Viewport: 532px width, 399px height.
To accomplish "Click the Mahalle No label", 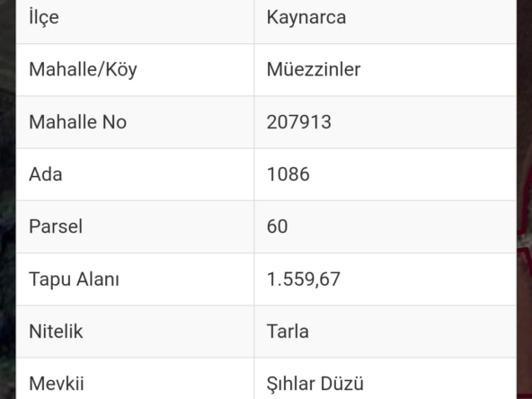I will click(77, 122).
